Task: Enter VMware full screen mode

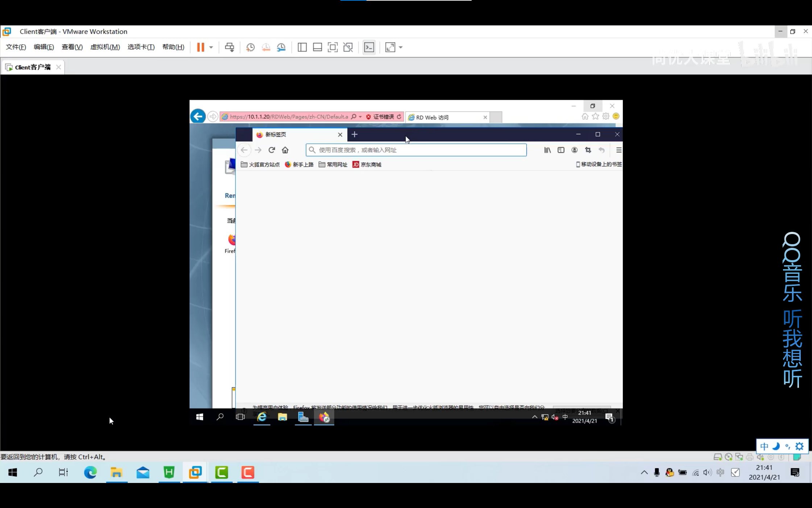Action: point(332,47)
